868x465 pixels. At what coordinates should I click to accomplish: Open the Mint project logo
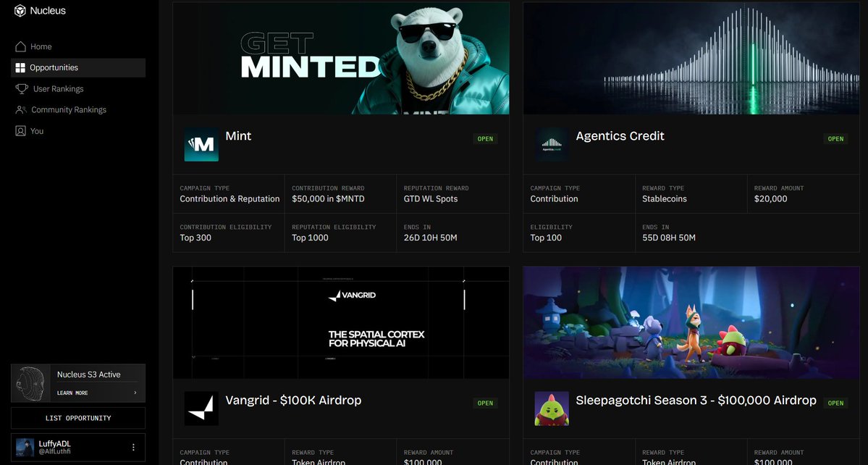click(201, 144)
